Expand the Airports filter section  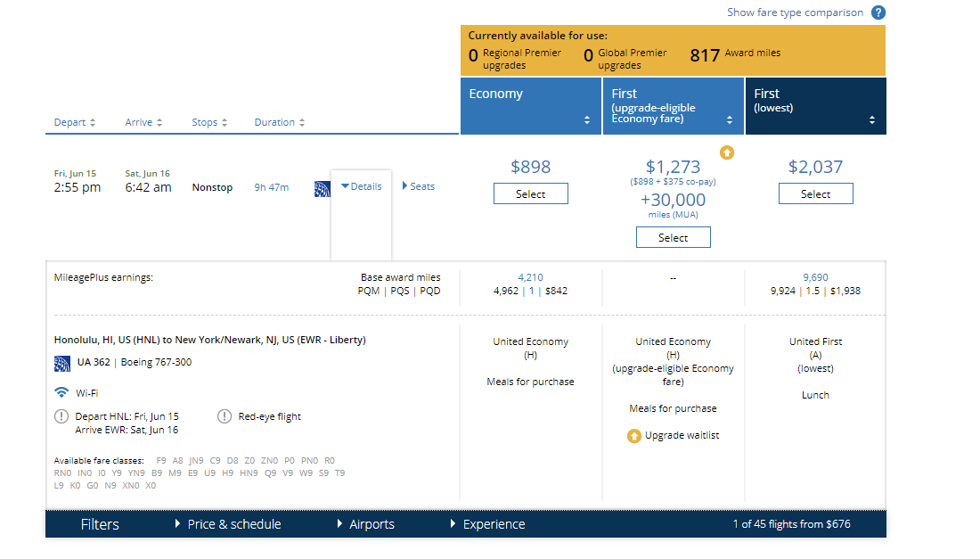(x=372, y=524)
